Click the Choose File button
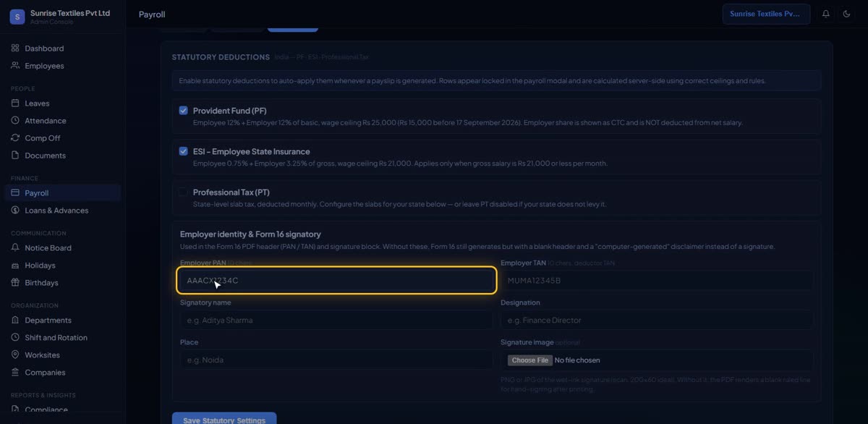 530,360
